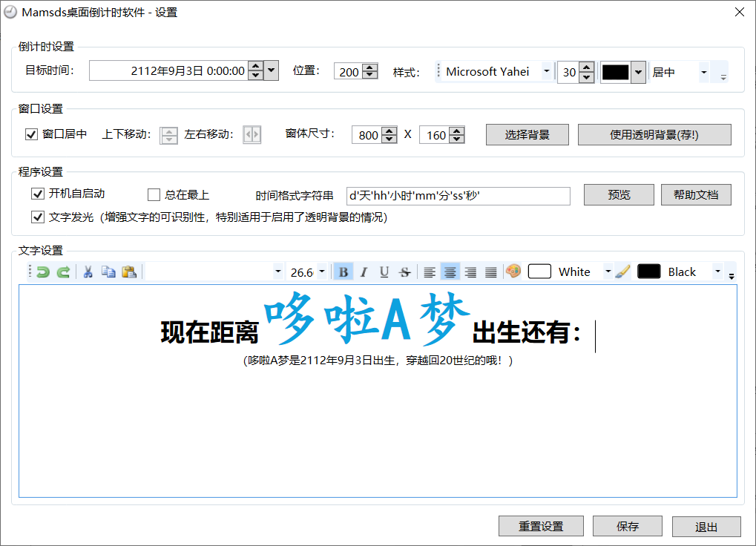The height and width of the screenshot is (546, 756).
Task: Click the window width field 800
Action: 367,135
